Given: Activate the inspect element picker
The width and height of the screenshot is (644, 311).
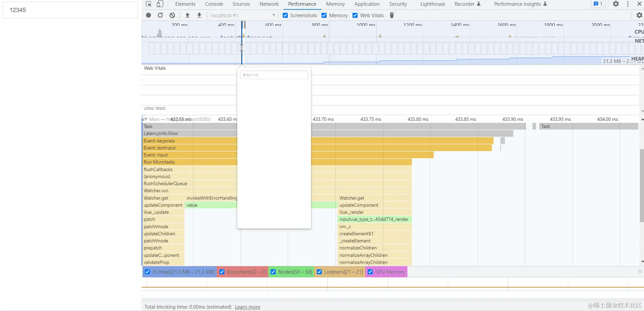Looking at the screenshot, I should [149, 4].
